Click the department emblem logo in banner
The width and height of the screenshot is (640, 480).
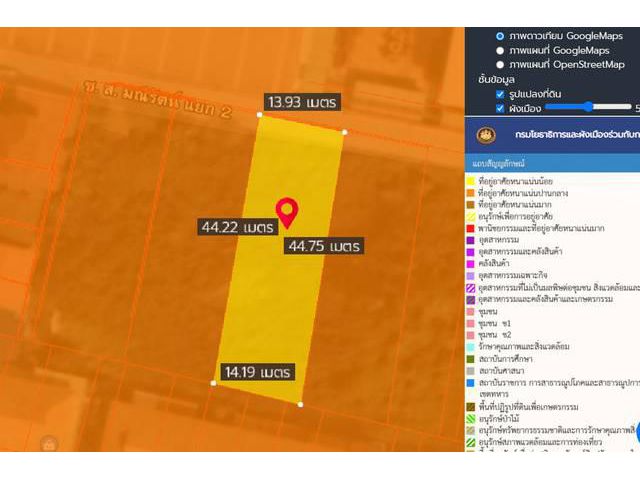pyautogui.click(x=485, y=134)
